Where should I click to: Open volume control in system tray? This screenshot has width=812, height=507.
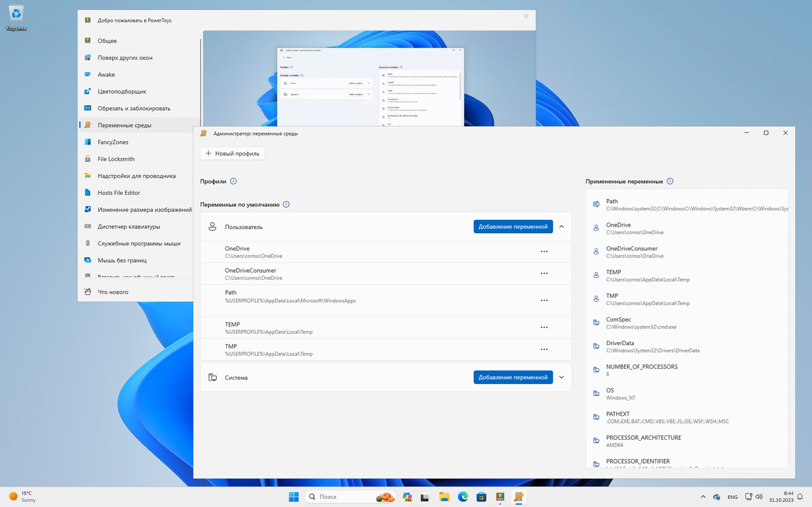(759, 497)
